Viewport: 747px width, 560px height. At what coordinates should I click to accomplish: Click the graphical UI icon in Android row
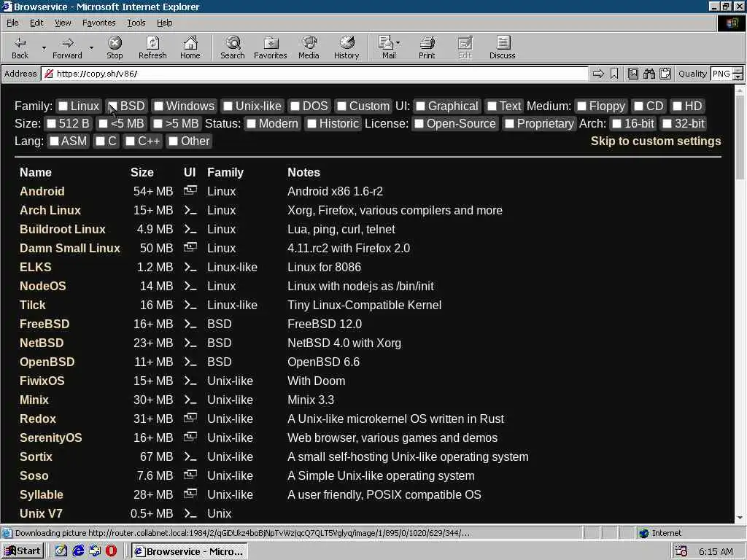190,191
